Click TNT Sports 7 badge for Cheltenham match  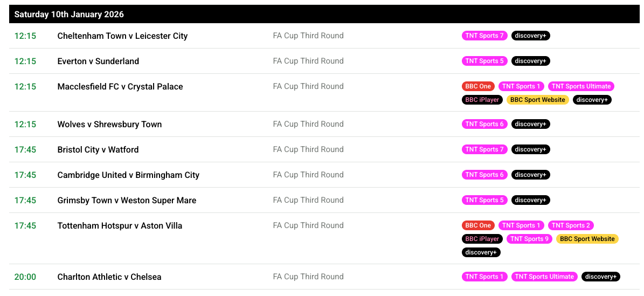484,36
